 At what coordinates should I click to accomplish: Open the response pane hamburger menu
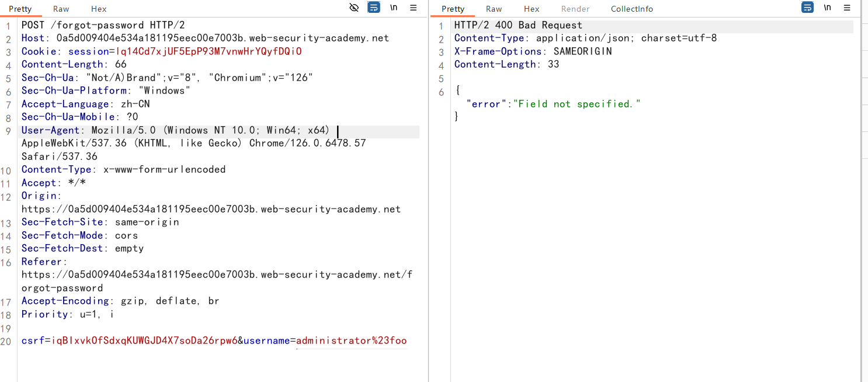847,8
